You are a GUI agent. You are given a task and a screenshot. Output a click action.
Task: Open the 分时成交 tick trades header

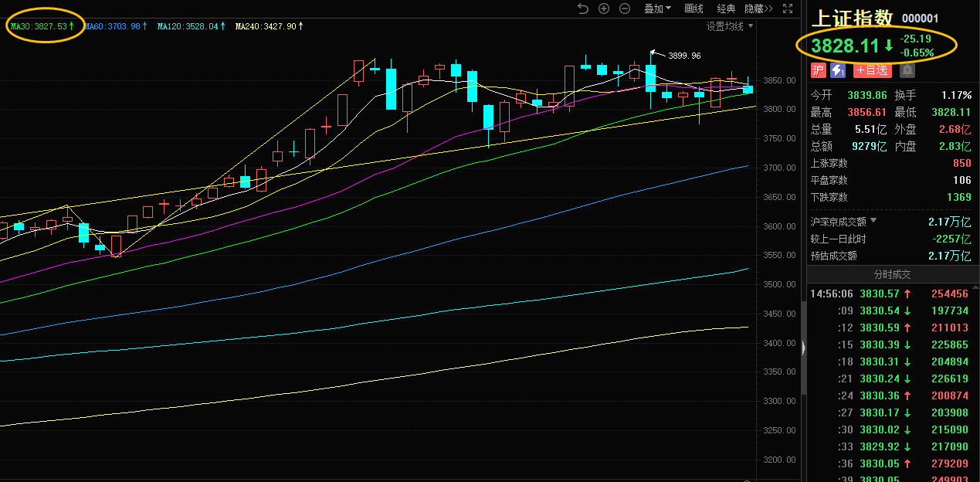coord(893,274)
